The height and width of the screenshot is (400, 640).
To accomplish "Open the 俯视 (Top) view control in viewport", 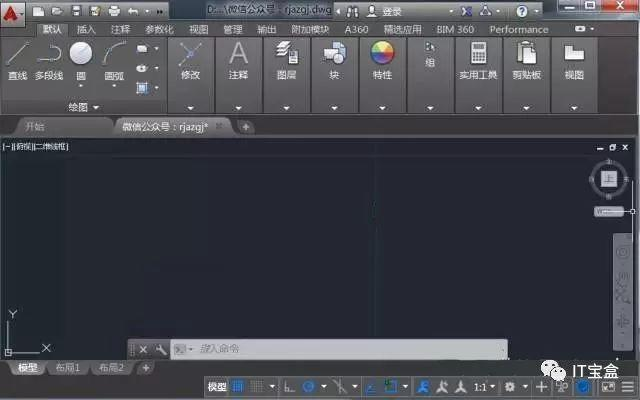I will pos(25,147).
